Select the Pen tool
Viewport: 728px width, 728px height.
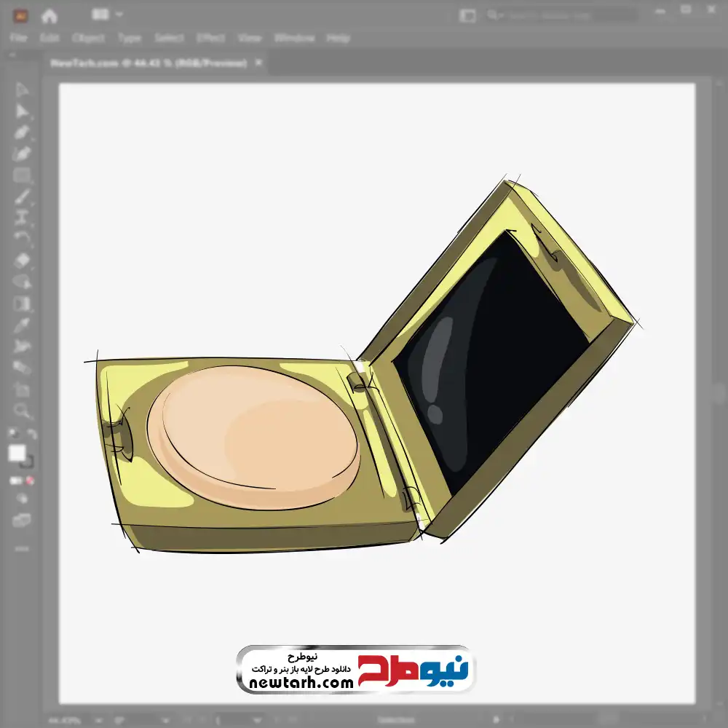coord(22,132)
